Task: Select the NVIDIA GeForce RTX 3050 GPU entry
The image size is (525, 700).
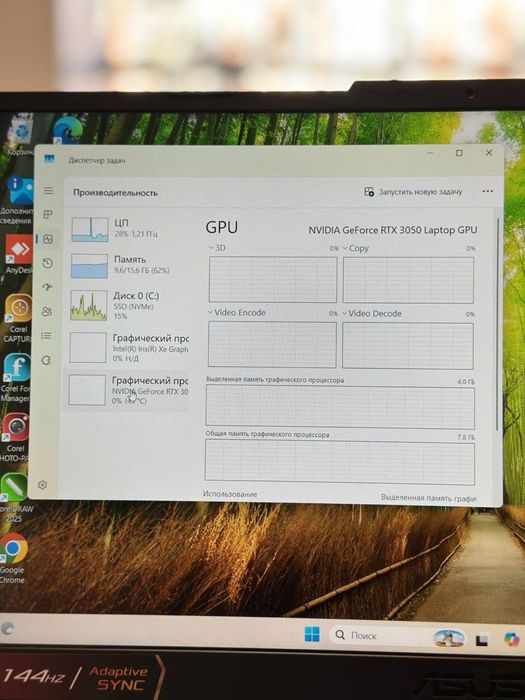Action: tap(127, 390)
